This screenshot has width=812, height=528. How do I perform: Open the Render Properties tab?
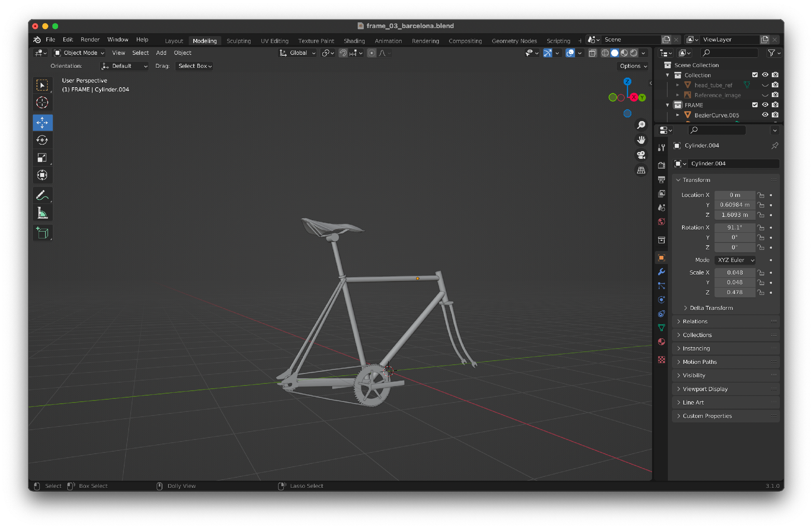pyautogui.click(x=662, y=165)
